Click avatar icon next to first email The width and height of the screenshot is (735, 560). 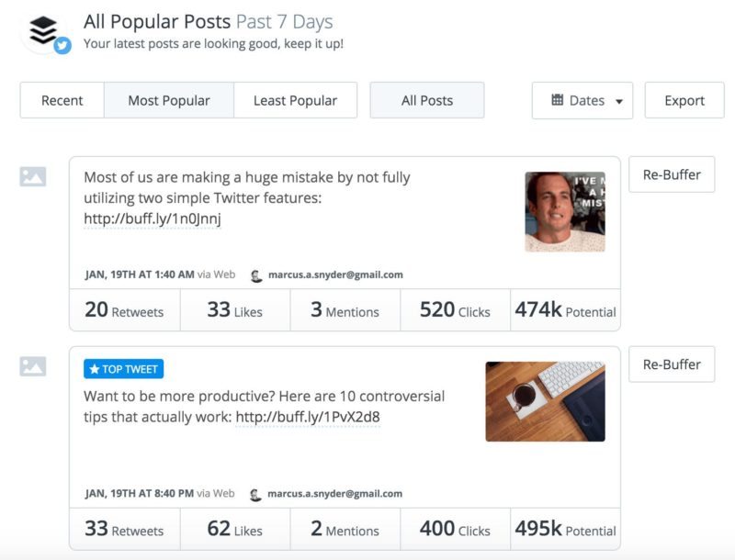(256, 275)
